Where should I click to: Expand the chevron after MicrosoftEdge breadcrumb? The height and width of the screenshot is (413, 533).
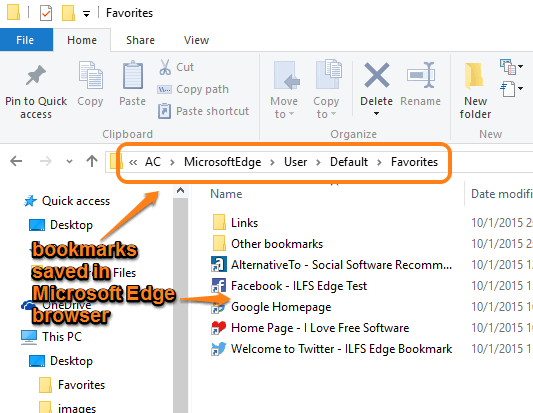(x=273, y=162)
